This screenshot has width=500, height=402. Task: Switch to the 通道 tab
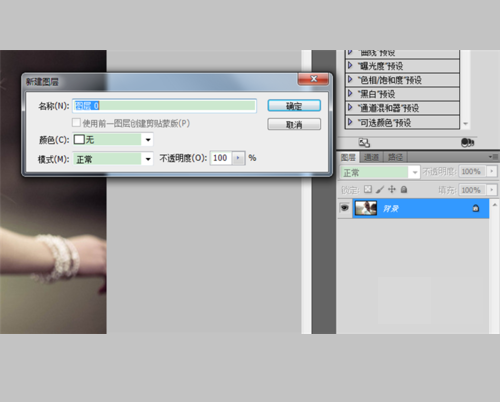[x=371, y=157]
